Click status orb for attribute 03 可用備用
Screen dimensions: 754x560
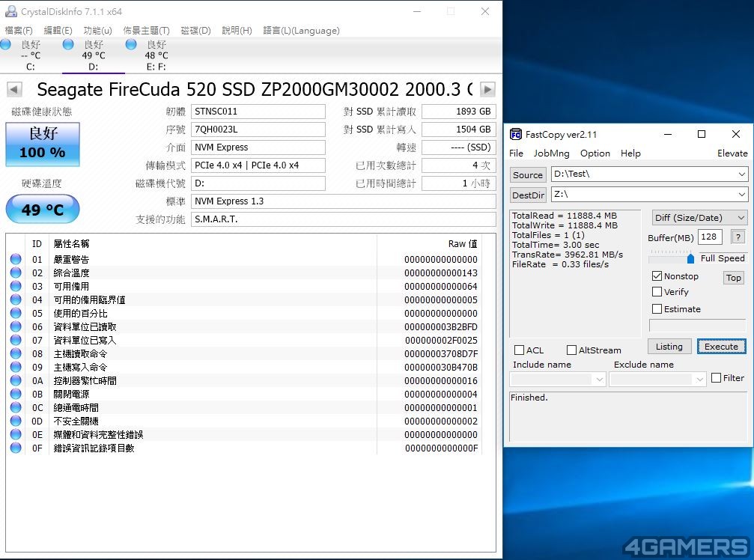point(16,286)
